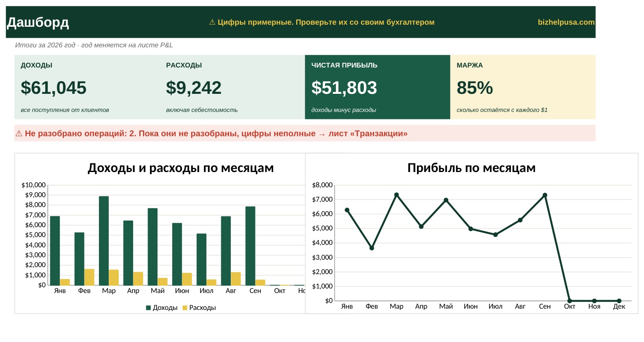Select the March data point on profit line

pyautogui.click(x=396, y=195)
